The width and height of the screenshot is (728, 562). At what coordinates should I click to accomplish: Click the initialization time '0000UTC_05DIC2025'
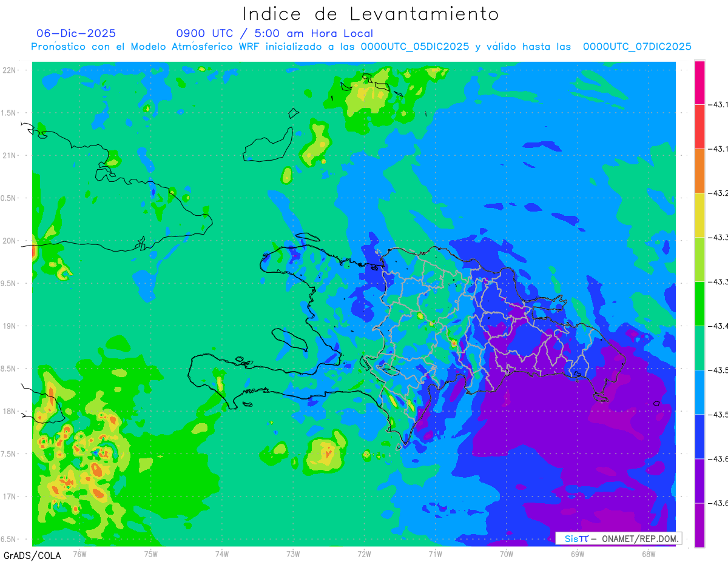[x=415, y=47]
